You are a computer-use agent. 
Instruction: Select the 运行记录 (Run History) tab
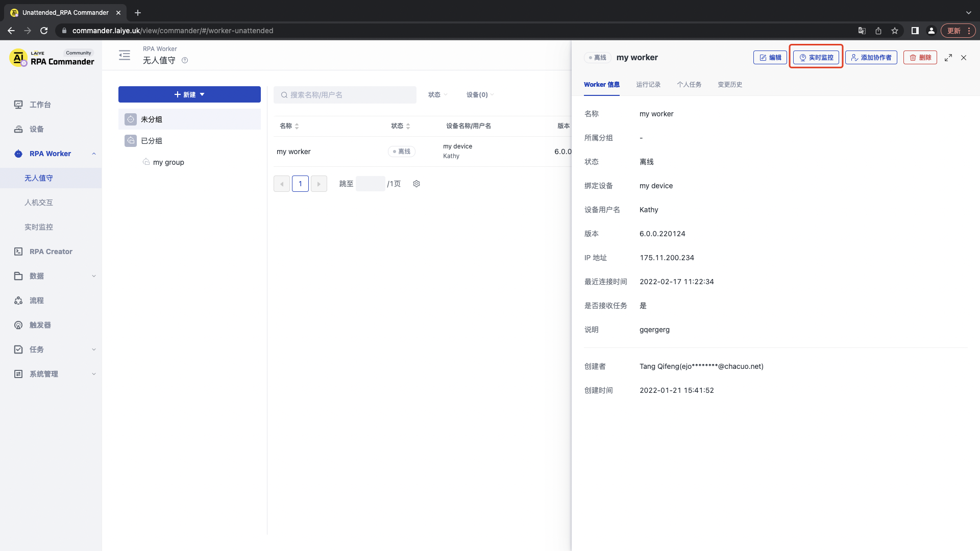[648, 84]
